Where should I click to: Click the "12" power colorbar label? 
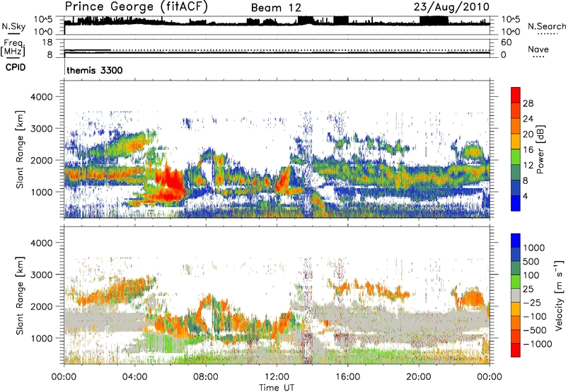pos(528,166)
